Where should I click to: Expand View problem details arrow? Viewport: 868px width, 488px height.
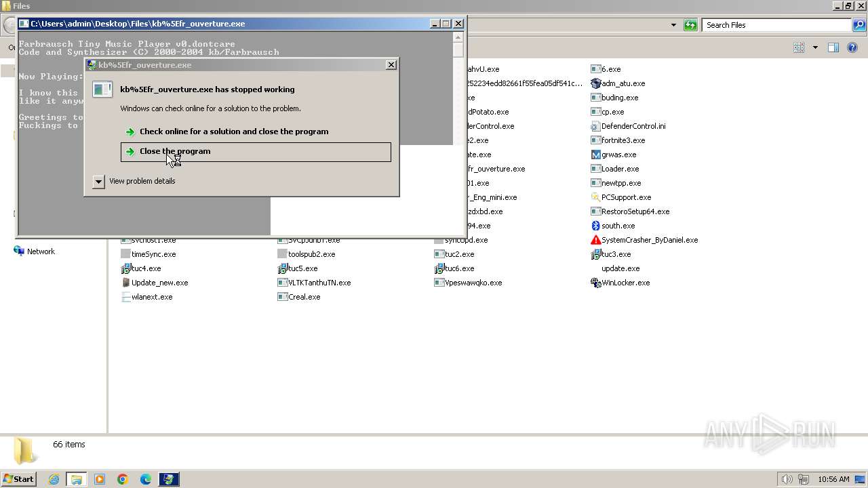click(x=98, y=182)
